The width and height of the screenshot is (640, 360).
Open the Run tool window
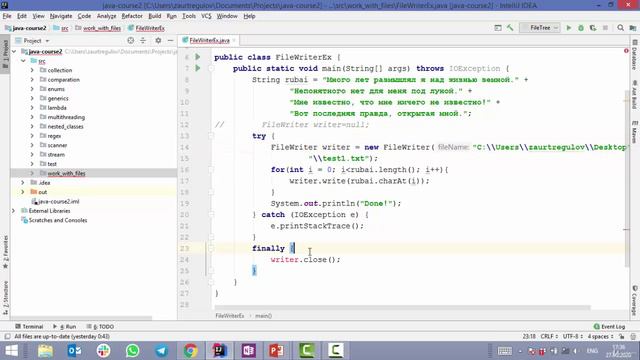point(64,327)
